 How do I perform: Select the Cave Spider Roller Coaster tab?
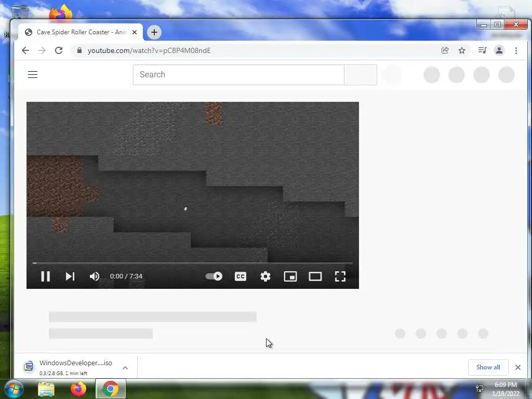pos(81,32)
